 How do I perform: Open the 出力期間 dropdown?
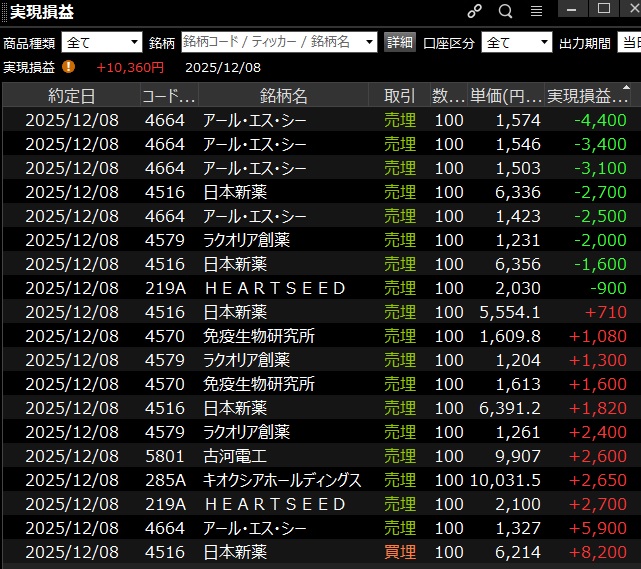pos(628,43)
